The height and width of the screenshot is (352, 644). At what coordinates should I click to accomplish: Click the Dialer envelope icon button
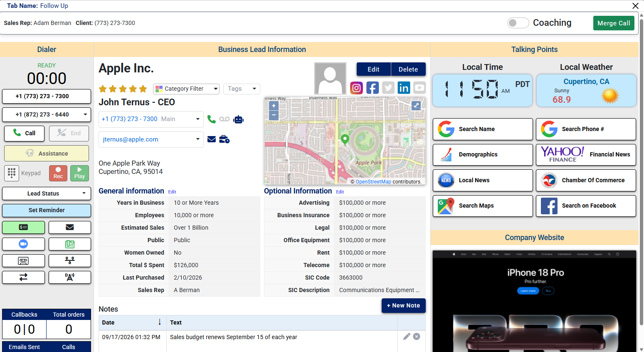pos(70,227)
